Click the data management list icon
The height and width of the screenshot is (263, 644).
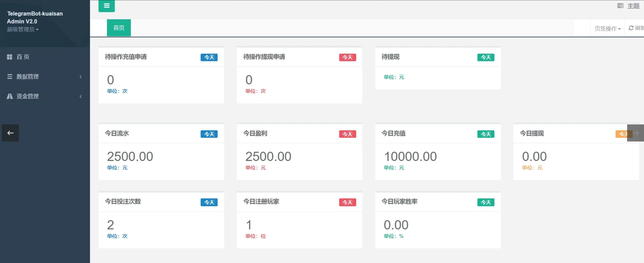pyautogui.click(x=9, y=76)
